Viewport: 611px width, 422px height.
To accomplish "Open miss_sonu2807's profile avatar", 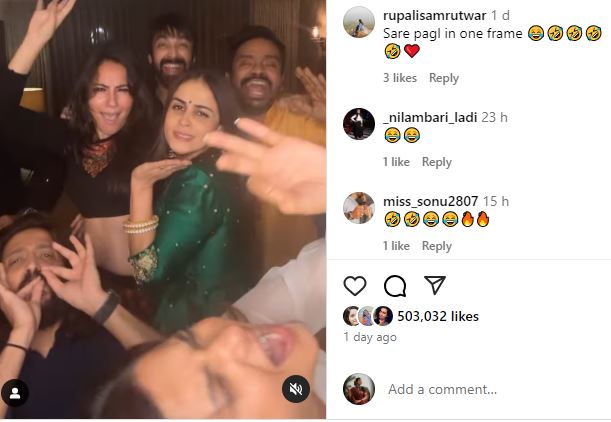I will point(359,208).
